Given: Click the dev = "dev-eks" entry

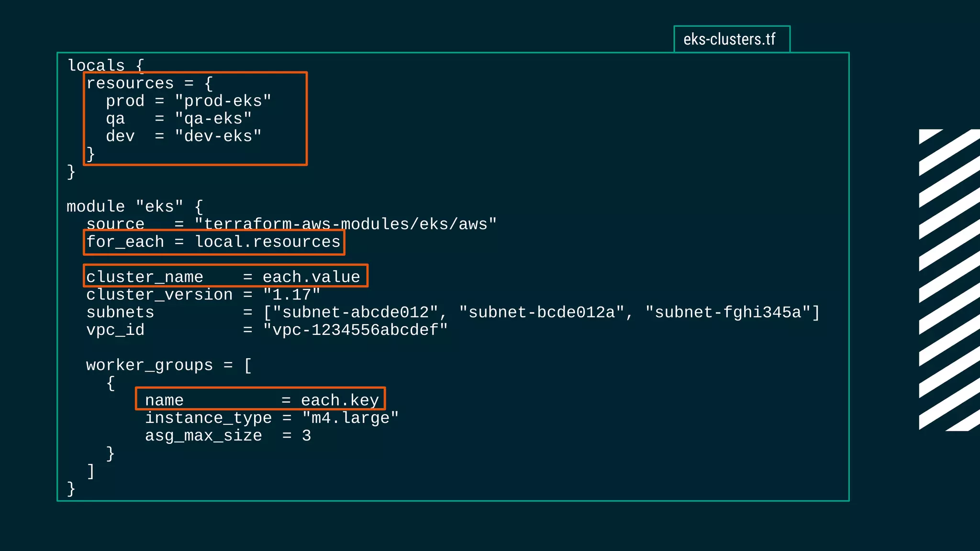Looking at the screenshot, I should pos(184,136).
